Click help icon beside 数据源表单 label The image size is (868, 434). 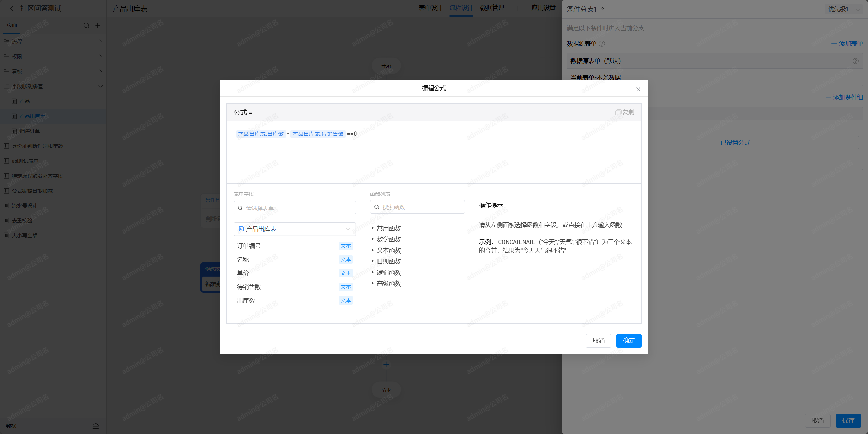(x=602, y=44)
